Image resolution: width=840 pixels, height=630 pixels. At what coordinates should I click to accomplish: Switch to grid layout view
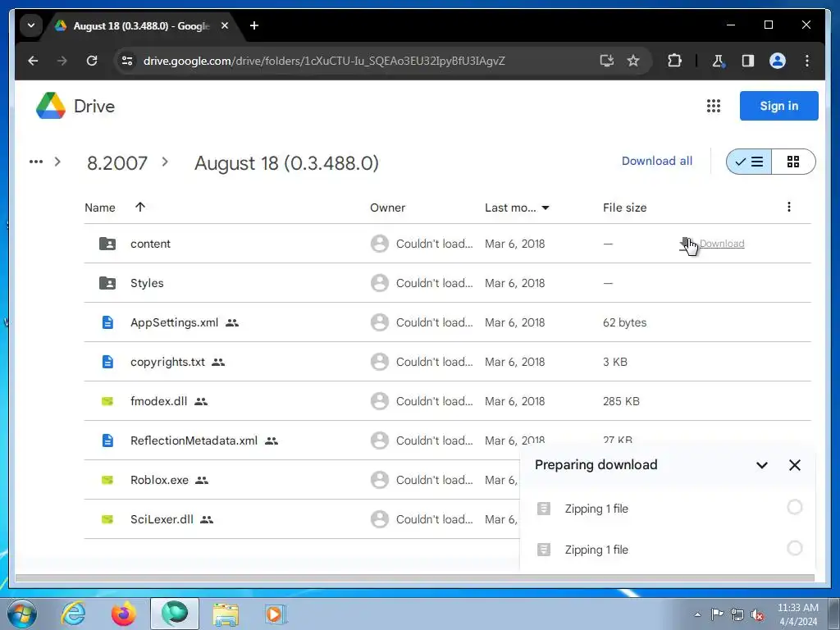point(793,162)
